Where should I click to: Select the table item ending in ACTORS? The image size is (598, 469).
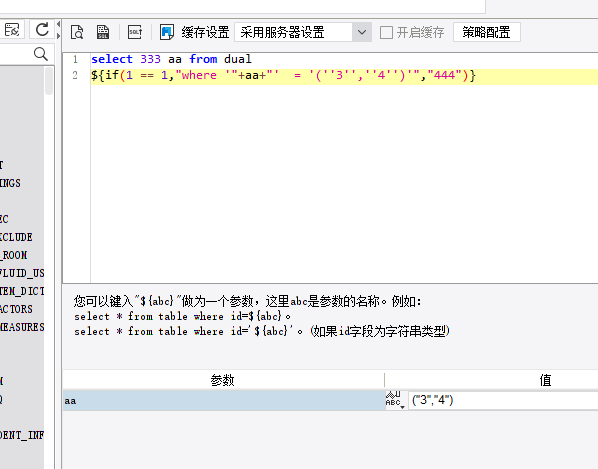(x=16, y=309)
